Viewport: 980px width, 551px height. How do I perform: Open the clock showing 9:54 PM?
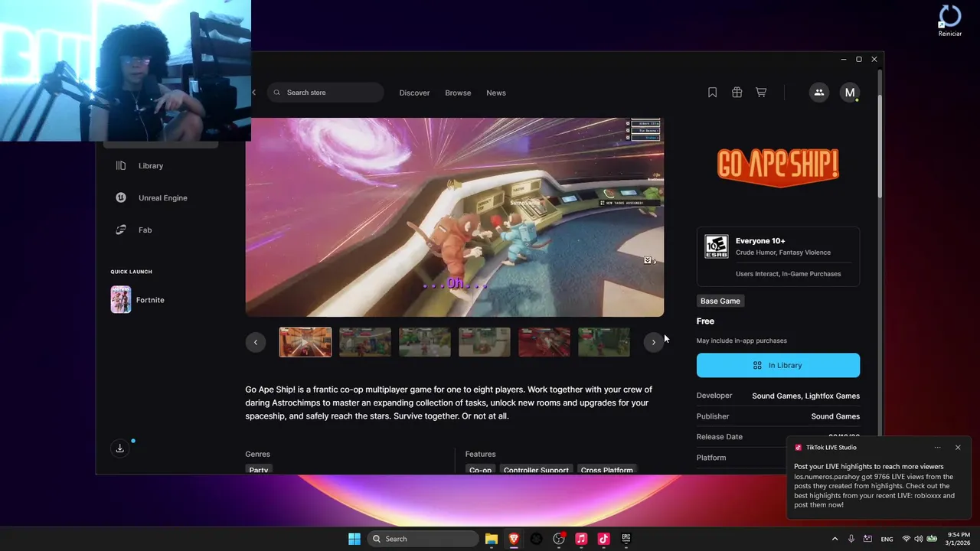click(959, 539)
